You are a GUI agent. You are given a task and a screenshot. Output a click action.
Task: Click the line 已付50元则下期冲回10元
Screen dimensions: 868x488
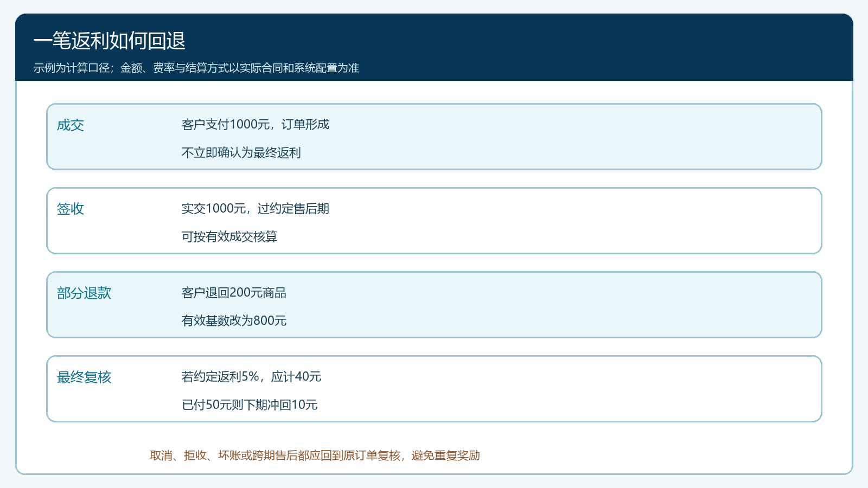tap(250, 404)
